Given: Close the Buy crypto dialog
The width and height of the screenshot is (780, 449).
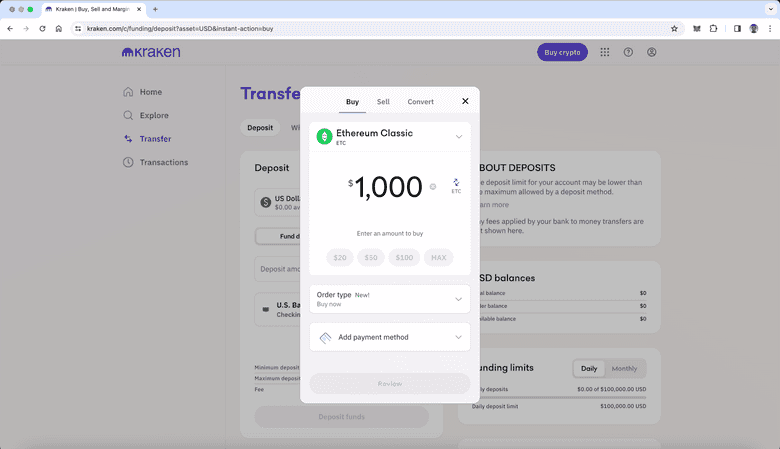Looking at the screenshot, I should [x=465, y=101].
